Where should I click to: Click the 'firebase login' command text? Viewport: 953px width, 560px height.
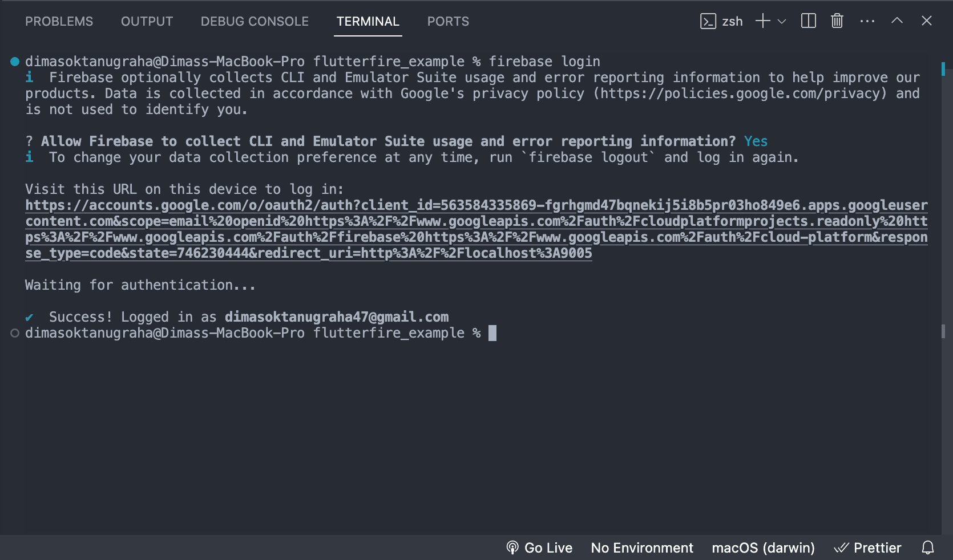pyautogui.click(x=544, y=62)
